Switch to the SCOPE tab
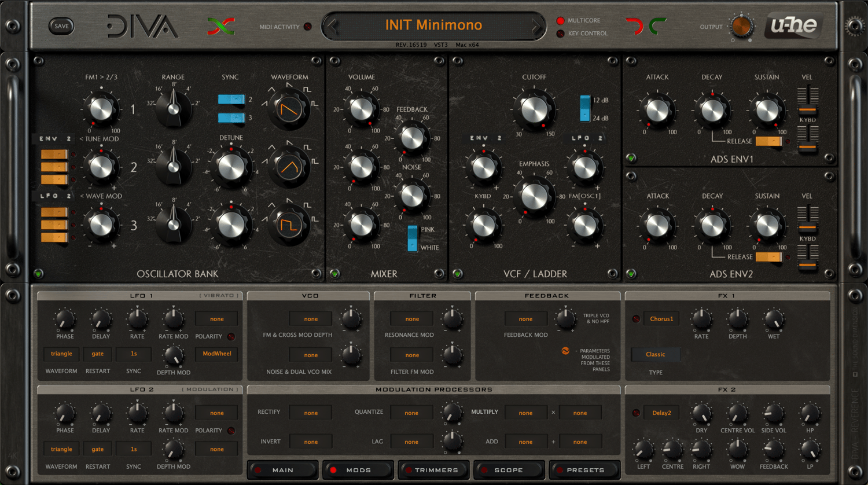The width and height of the screenshot is (868, 485). [x=509, y=470]
